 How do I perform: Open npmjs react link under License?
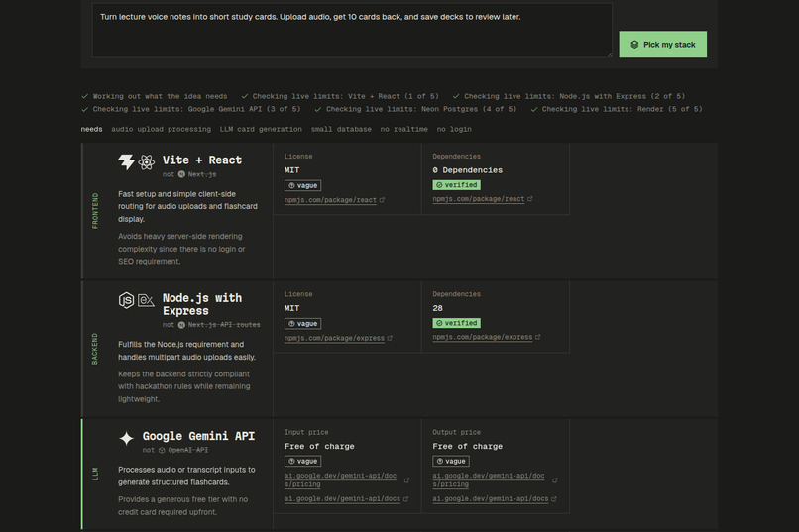[x=330, y=200]
